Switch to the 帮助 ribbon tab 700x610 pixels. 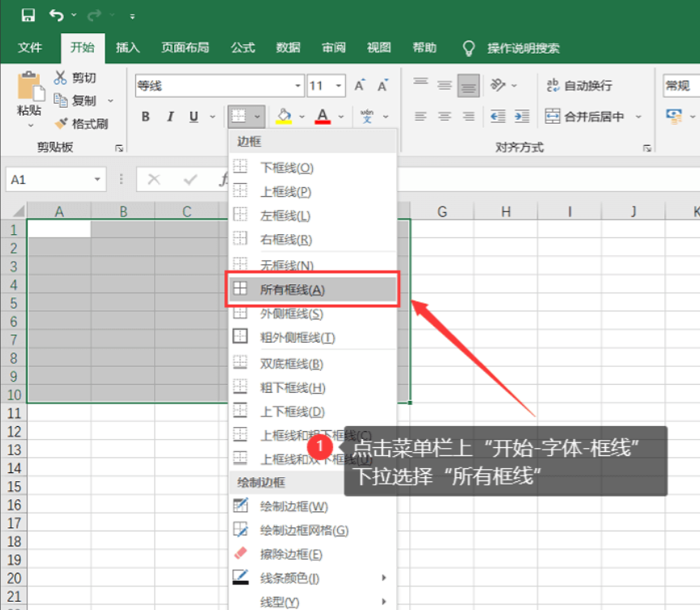pyautogui.click(x=424, y=47)
